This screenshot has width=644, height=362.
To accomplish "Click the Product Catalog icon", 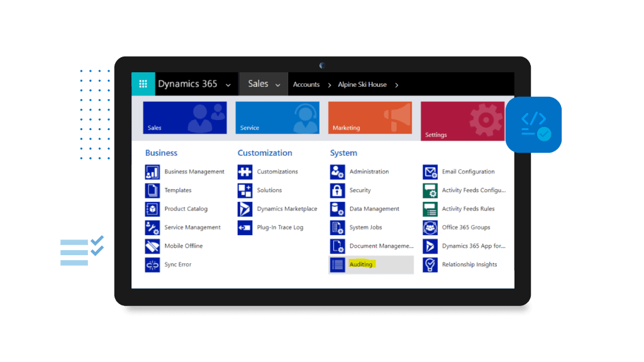I will point(153,209).
